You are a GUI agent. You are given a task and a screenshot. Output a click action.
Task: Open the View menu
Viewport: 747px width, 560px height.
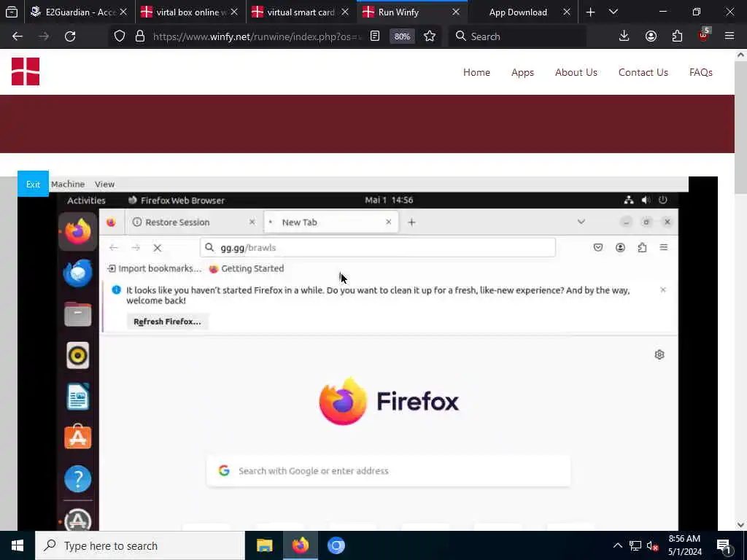[x=104, y=184]
